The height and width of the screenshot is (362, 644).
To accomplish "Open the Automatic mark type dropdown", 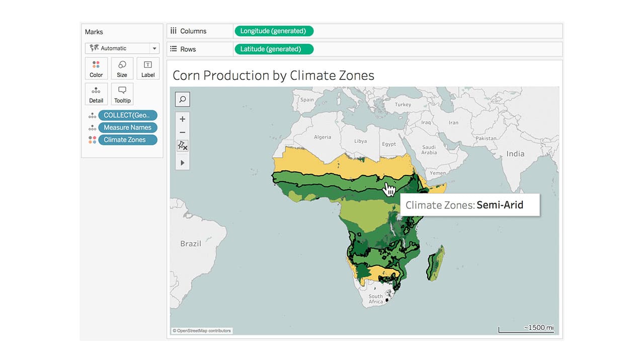I will [122, 48].
